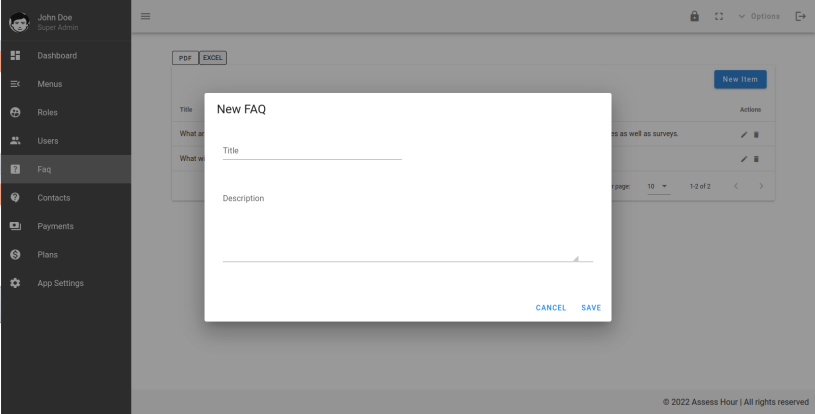Export the table using PDF button
This screenshot has height=414, width=815.
click(x=186, y=58)
